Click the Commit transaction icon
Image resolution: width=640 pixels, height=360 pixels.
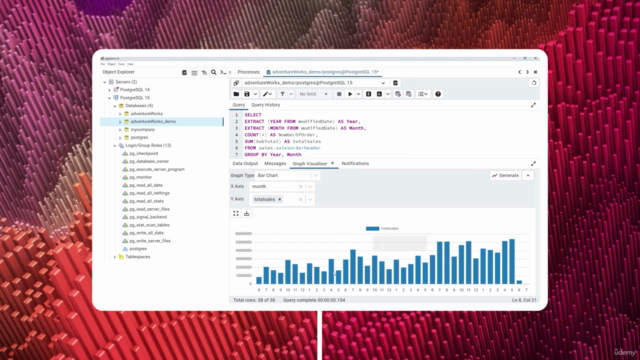398,94
